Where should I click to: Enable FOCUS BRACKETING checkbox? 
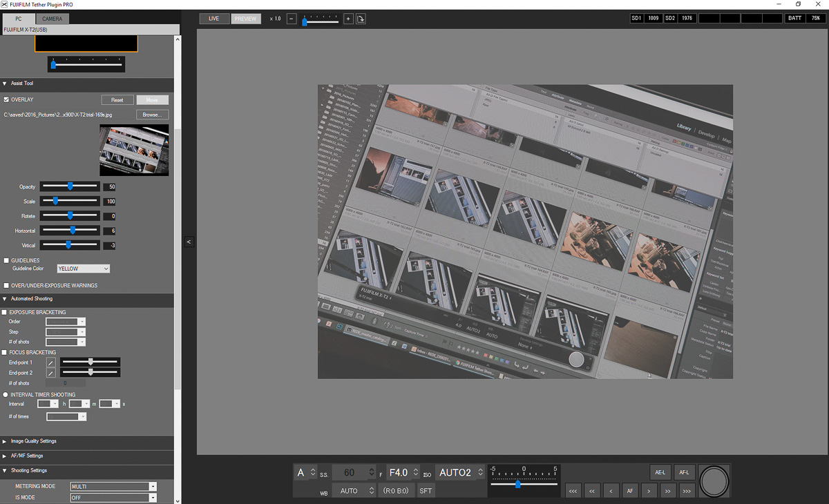[x=5, y=353]
